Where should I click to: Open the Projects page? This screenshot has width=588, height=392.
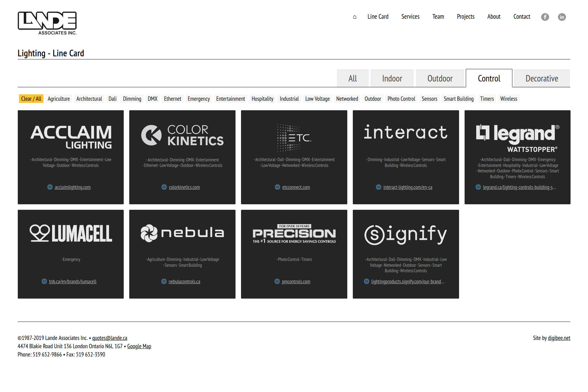coord(466,17)
